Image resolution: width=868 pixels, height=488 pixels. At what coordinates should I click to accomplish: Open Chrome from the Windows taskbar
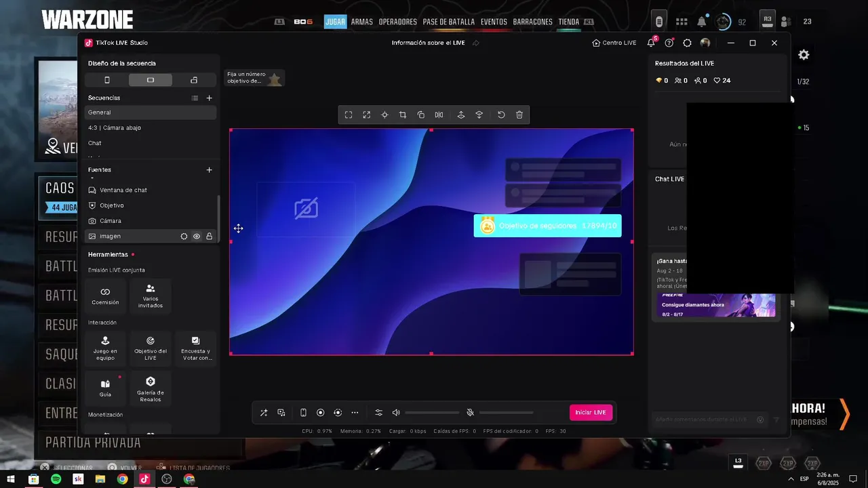122,479
